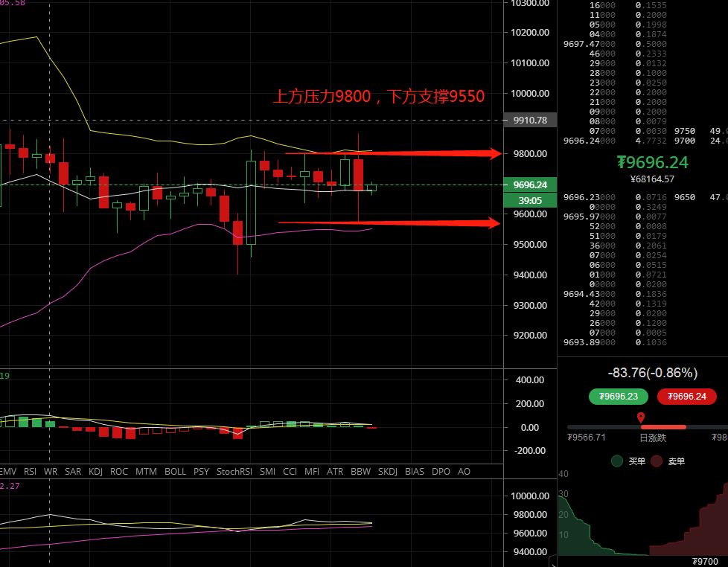This screenshot has height=567, width=728.
Task: Open the ATR indicator tab
Action: pyautogui.click(x=335, y=472)
